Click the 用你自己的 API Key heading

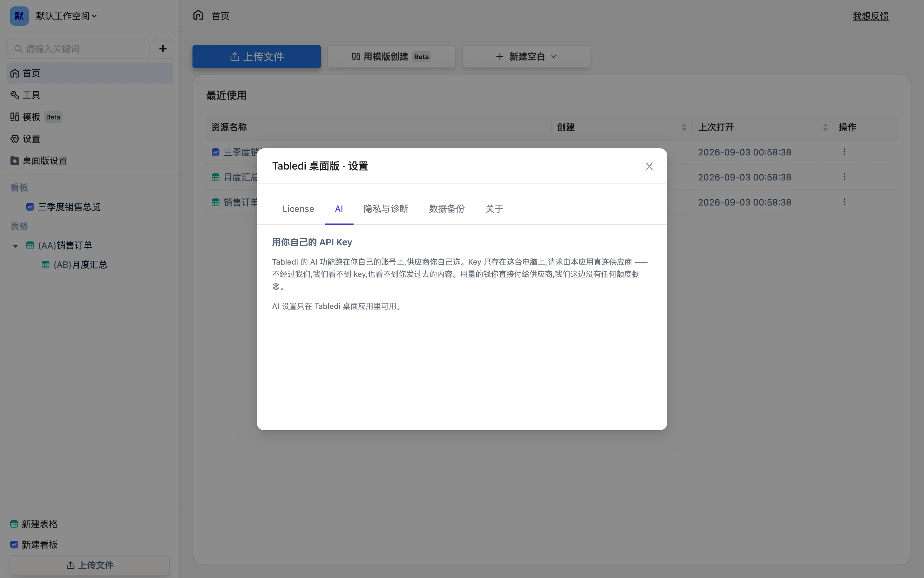312,242
